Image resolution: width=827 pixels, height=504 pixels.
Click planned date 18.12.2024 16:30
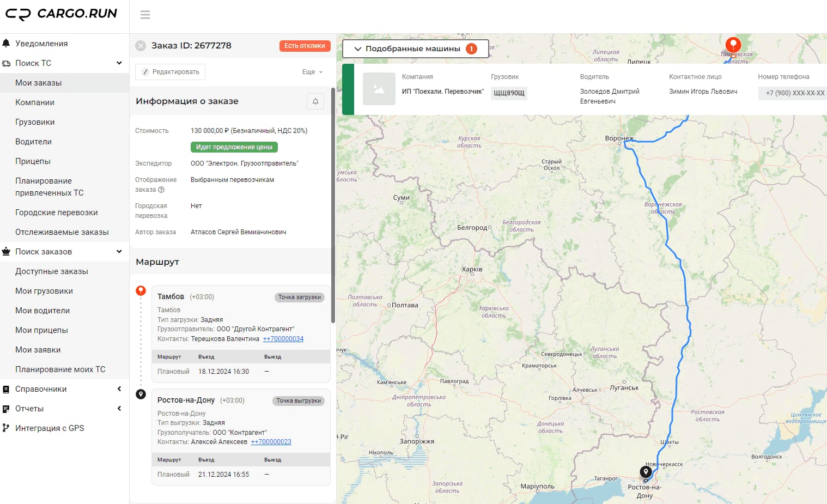point(223,372)
